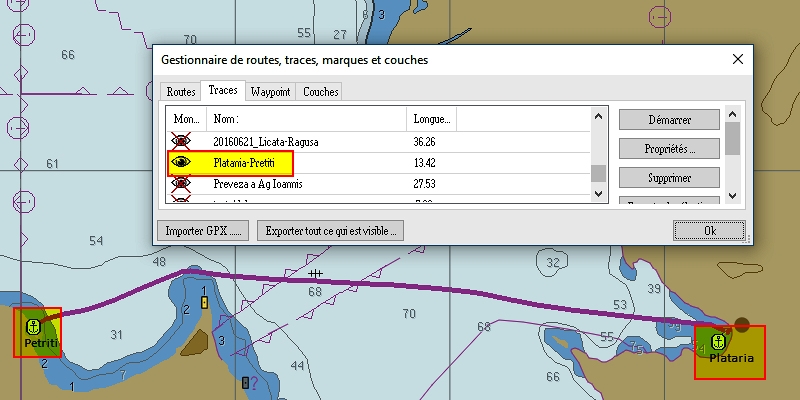Click the wreck symbol on the chart

pos(316,272)
